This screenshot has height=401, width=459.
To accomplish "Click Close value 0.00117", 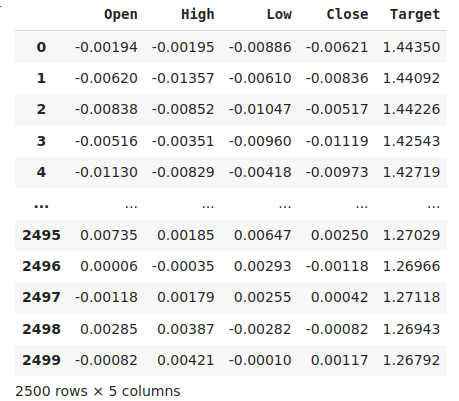I will pyautogui.click(x=340, y=360).
